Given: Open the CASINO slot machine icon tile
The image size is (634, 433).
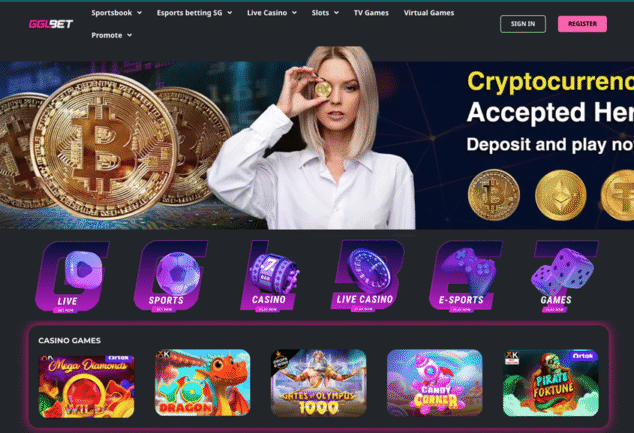Looking at the screenshot, I should pyautogui.click(x=270, y=277).
